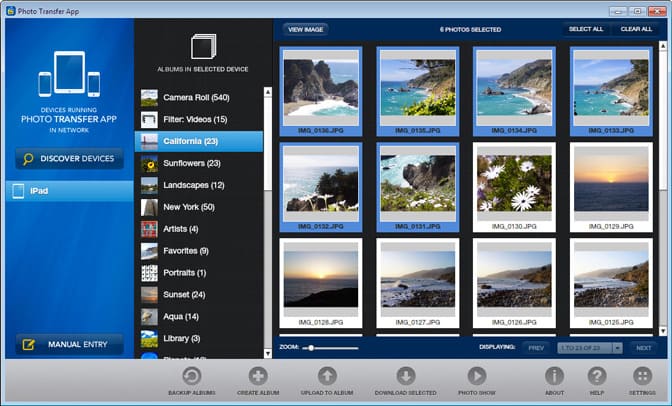Click the Filter: Videos album icon
This screenshot has height=406, width=672.
[x=149, y=120]
